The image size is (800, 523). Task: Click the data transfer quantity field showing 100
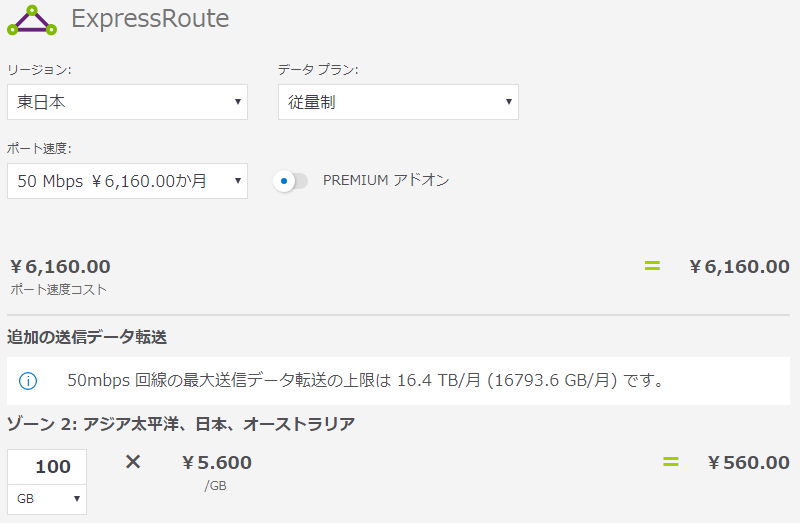47,466
